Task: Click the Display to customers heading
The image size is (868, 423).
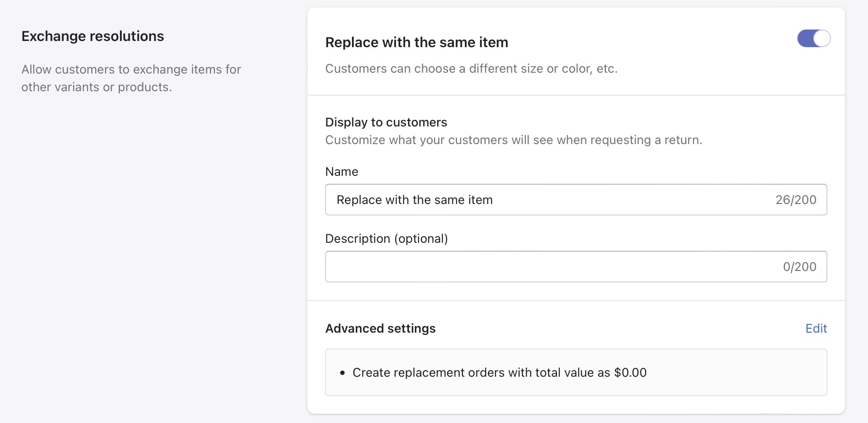Action: point(386,122)
